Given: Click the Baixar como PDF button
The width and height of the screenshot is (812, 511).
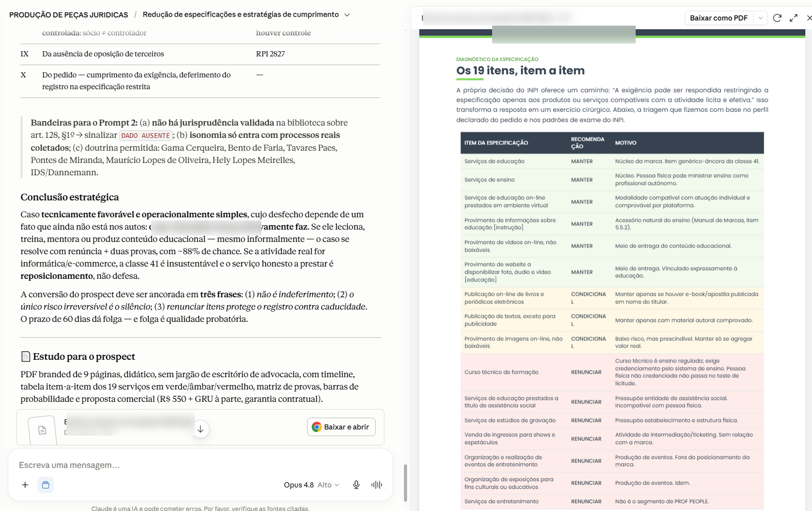Looking at the screenshot, I should pyautogui.click(x=719, y=18).
